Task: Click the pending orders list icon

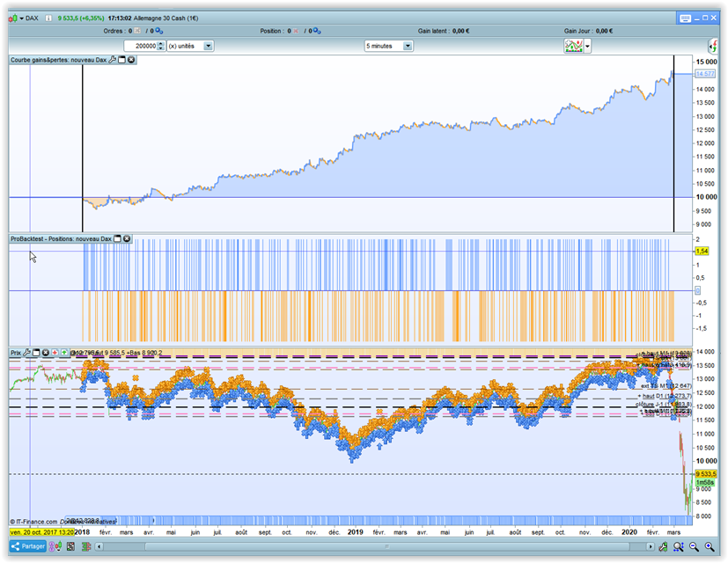Action: point(137,31)
